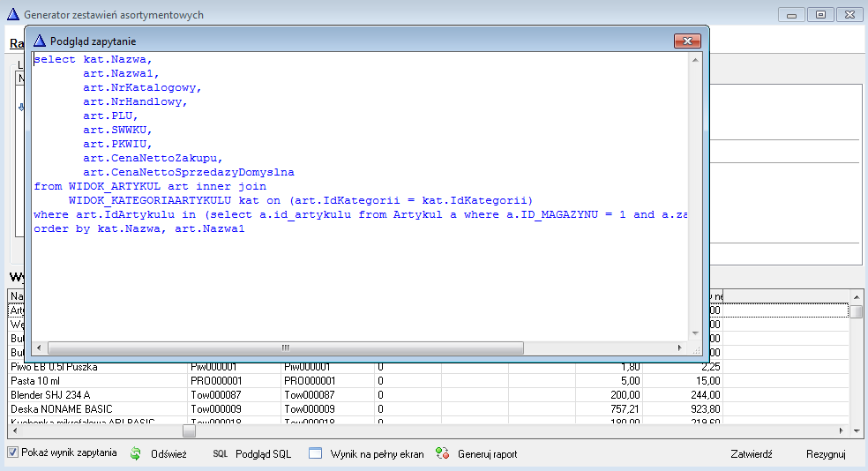
Task: Click SQL editor horizontal scroll right arrow
Action: pos(680,348)
